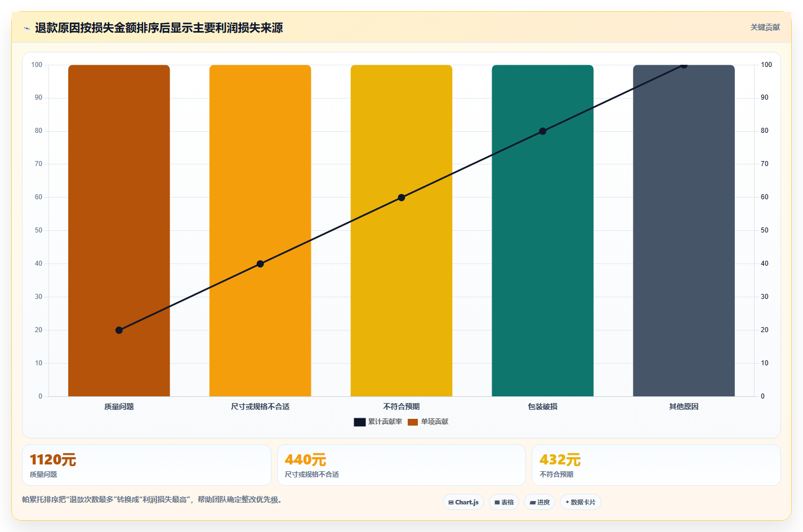
Task: Select the orange 尺寸或规格不合适 bar
Action: point(260,230)
